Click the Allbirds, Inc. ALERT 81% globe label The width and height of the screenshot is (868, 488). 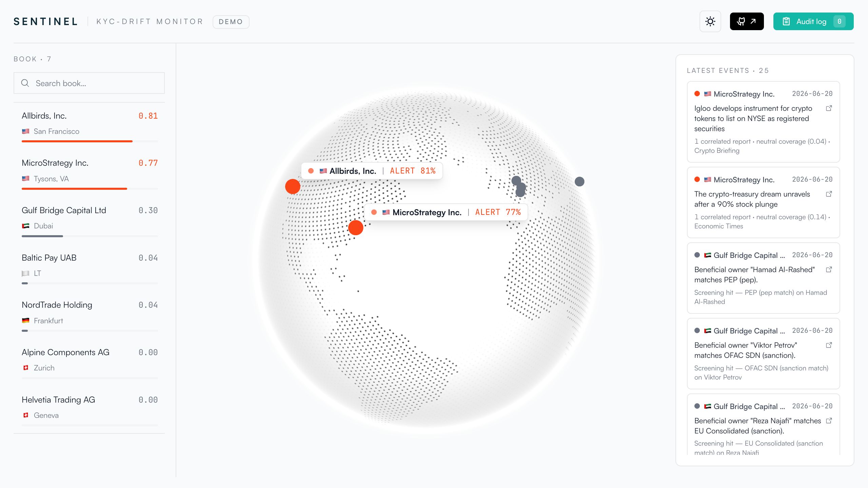(x=372, y=171)
